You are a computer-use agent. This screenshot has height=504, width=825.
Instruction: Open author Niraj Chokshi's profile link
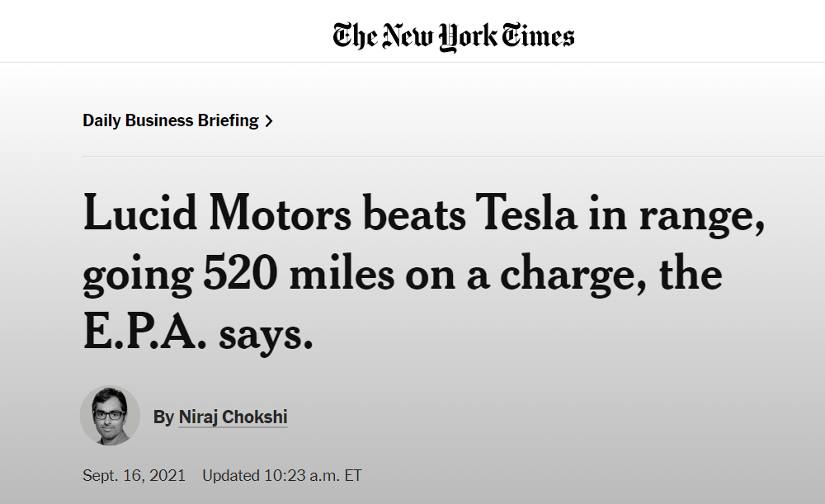233,417
